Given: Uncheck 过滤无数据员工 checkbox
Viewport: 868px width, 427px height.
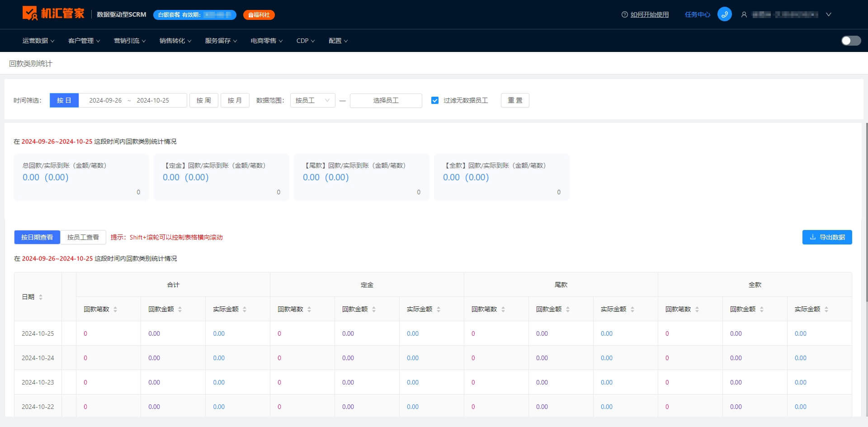Looking at the screenshot, I should click(x=435, y=100).
